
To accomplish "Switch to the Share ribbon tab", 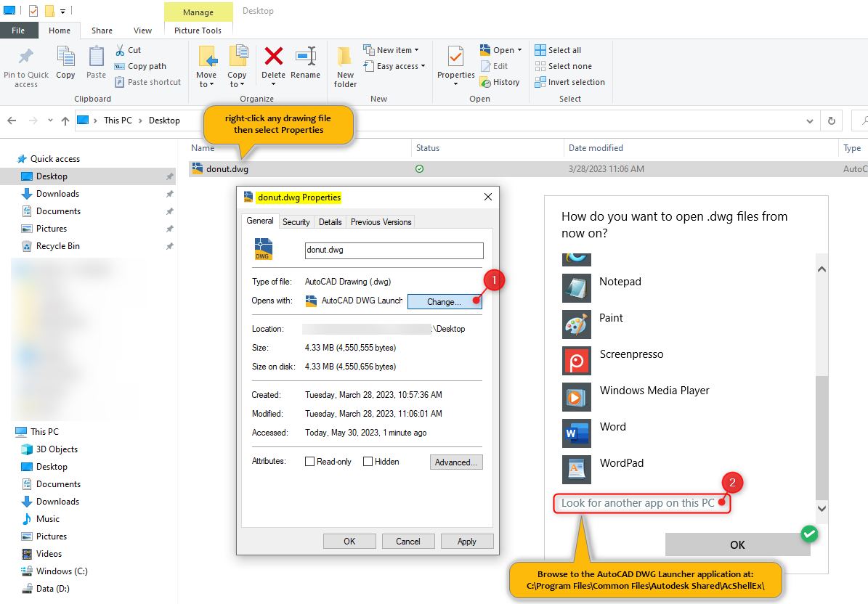I will coord(102,30).
